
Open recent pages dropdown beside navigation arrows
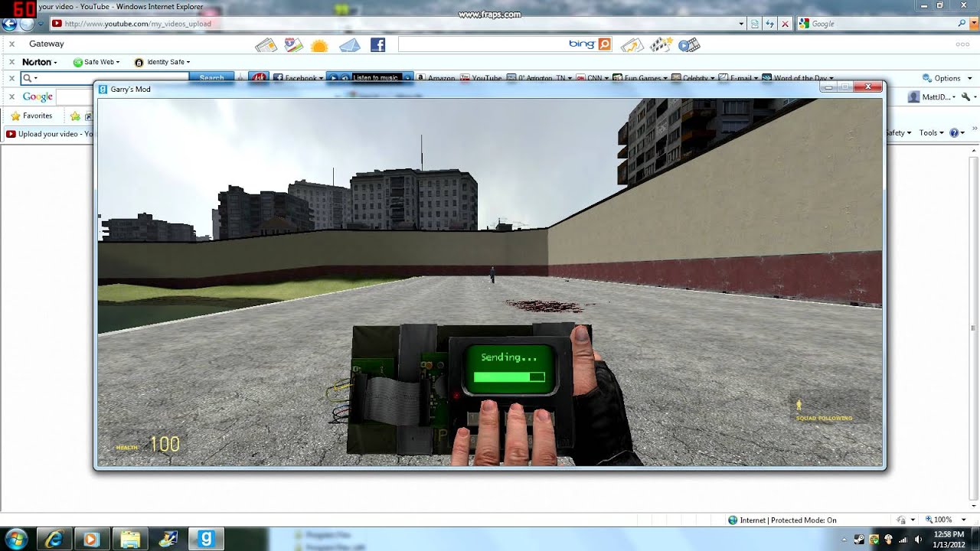click(x=41, y=24)
